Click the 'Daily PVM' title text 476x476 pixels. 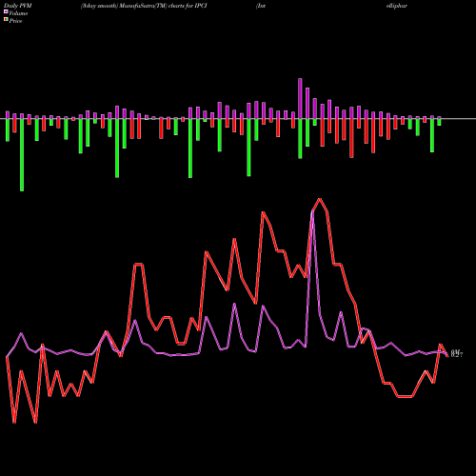point(18,6)
